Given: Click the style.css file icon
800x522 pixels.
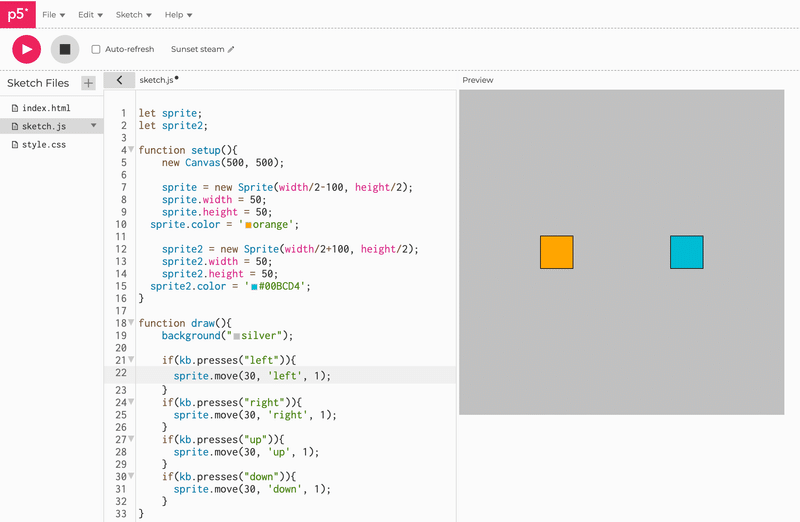Looking at the screenshot, I should 15,145.
